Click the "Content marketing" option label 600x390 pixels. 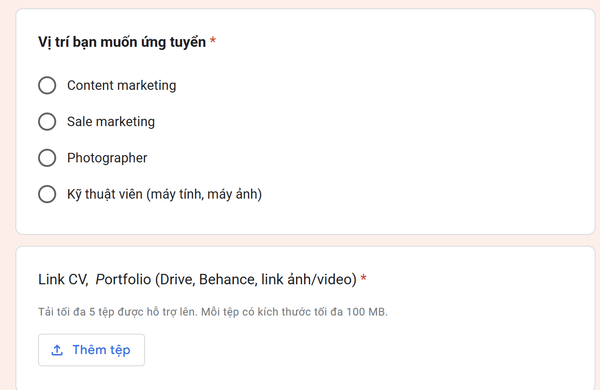pyautogui.click(x=122, y=85)
